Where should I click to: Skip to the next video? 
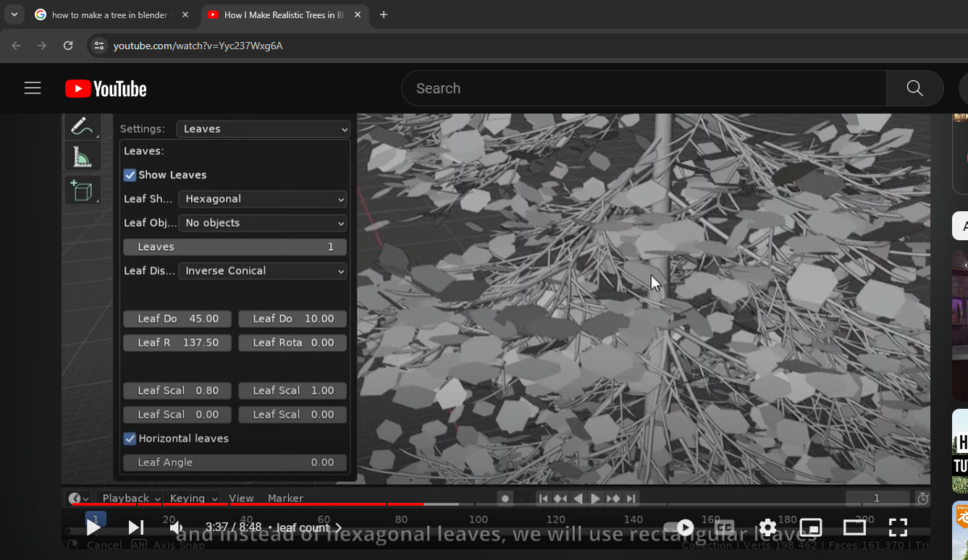click(x=135, y=527)
